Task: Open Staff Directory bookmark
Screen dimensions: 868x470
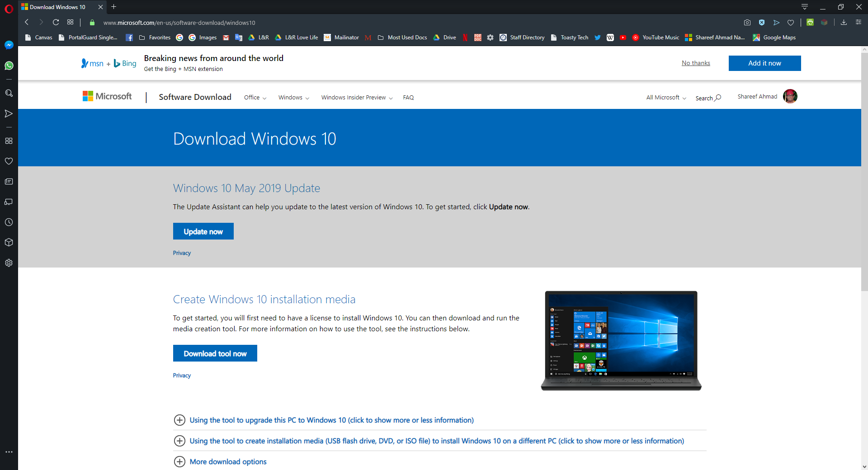Action: [x=522, y=38]
